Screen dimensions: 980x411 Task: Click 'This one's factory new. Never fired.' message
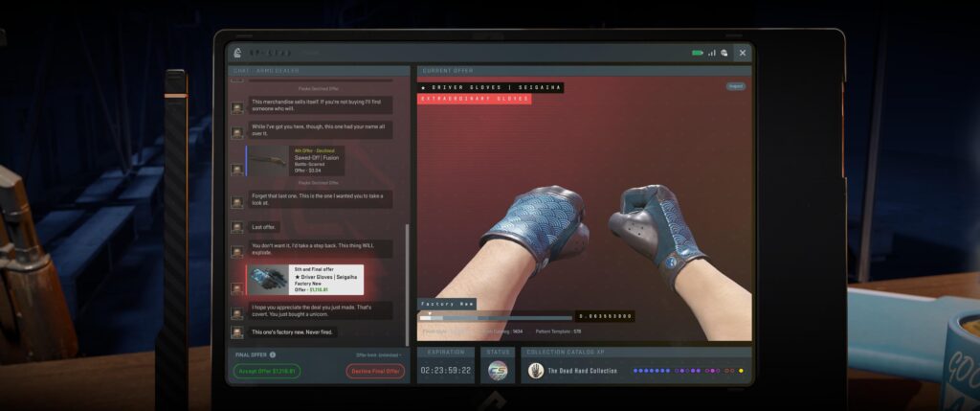(292, 332)
